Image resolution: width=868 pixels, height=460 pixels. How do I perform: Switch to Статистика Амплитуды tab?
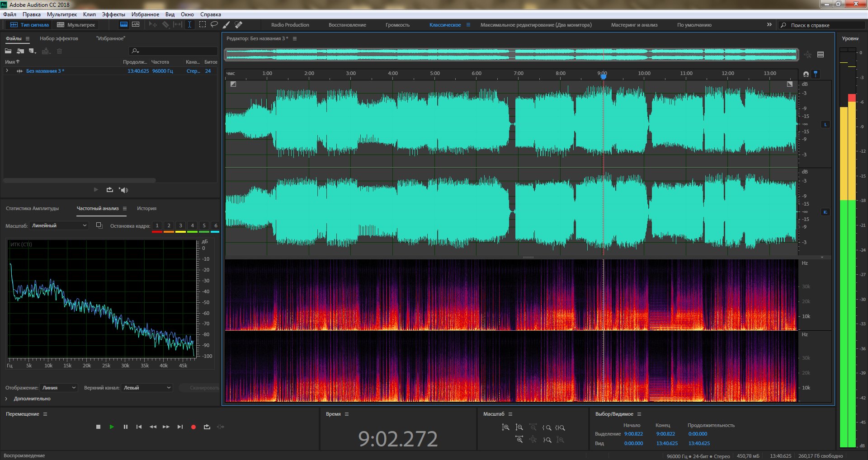pyautogui.click(x=32, y=208)
